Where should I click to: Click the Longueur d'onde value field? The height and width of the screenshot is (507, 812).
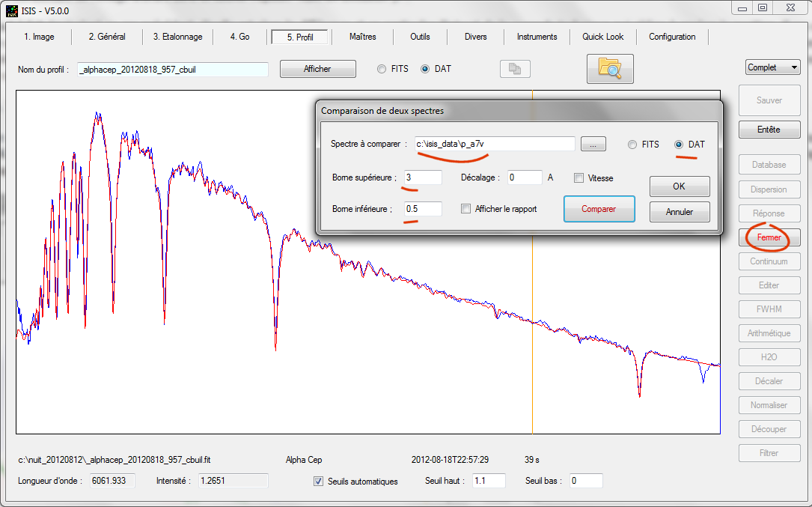(112, 481)
